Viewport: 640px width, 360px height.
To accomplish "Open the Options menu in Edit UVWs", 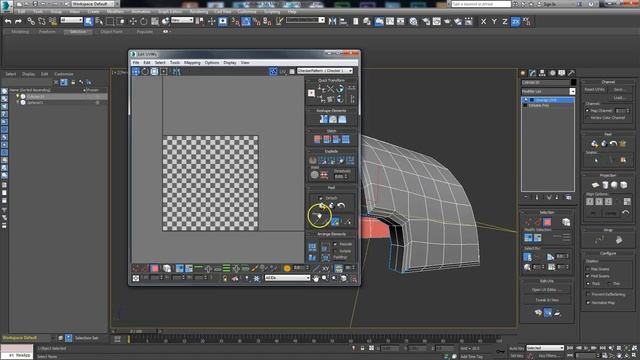I will pos(212,63).
